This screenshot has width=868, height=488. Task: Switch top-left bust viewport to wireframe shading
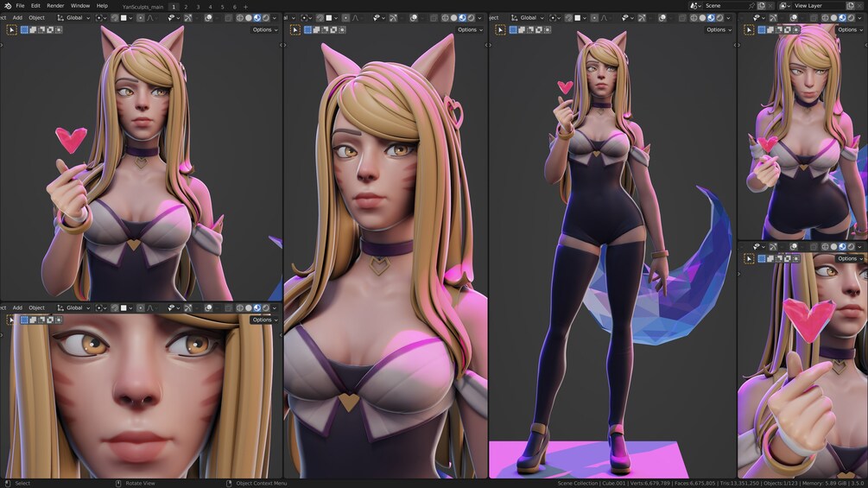click(x=240, y=17)
